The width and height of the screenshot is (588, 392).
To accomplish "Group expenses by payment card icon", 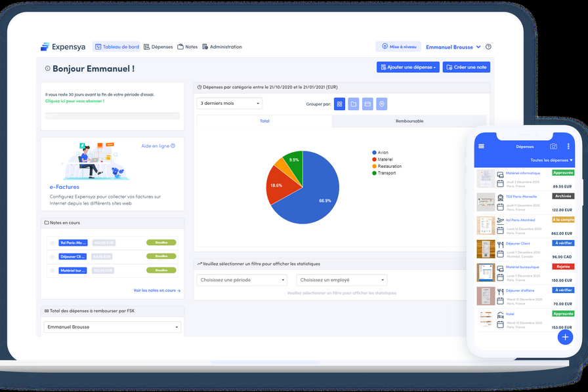I will 367,104.
